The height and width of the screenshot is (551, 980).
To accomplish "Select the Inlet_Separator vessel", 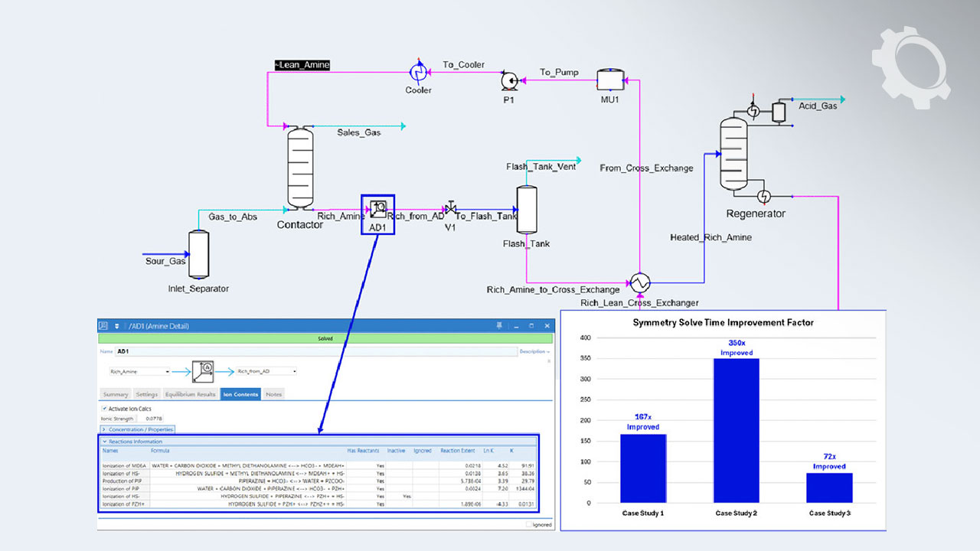I will pos(198,255).
